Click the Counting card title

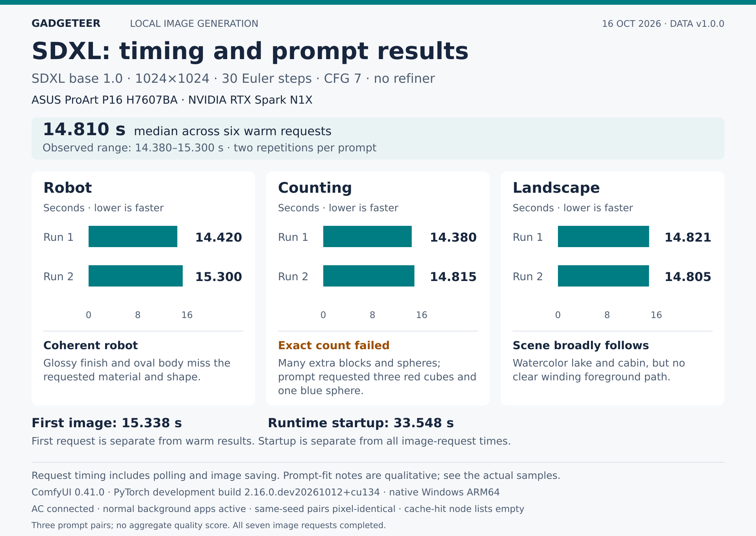coord(315,188)
